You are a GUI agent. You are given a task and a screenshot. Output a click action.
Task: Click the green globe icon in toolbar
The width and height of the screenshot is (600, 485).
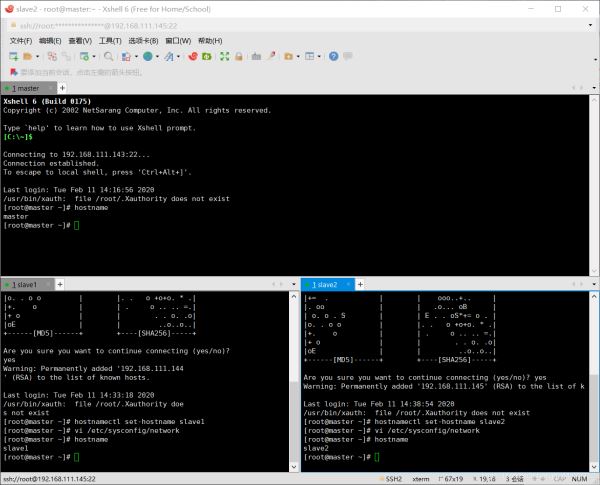(x=147, y=57)
